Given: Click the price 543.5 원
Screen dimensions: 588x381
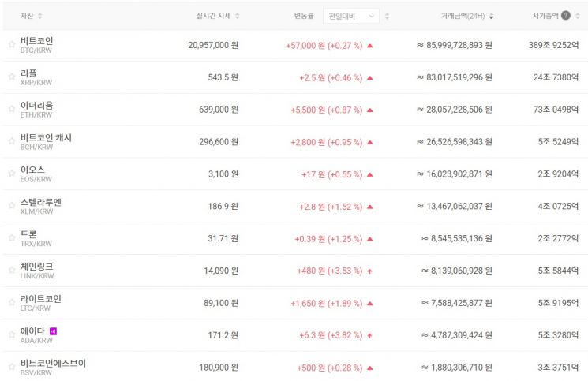Looking at the screenshot, I should 223,77.
